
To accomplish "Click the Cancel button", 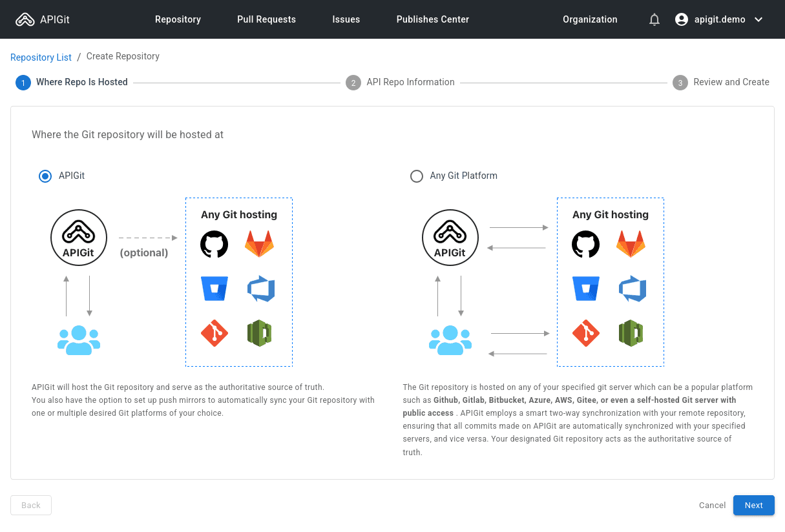I will coord(713,506).
